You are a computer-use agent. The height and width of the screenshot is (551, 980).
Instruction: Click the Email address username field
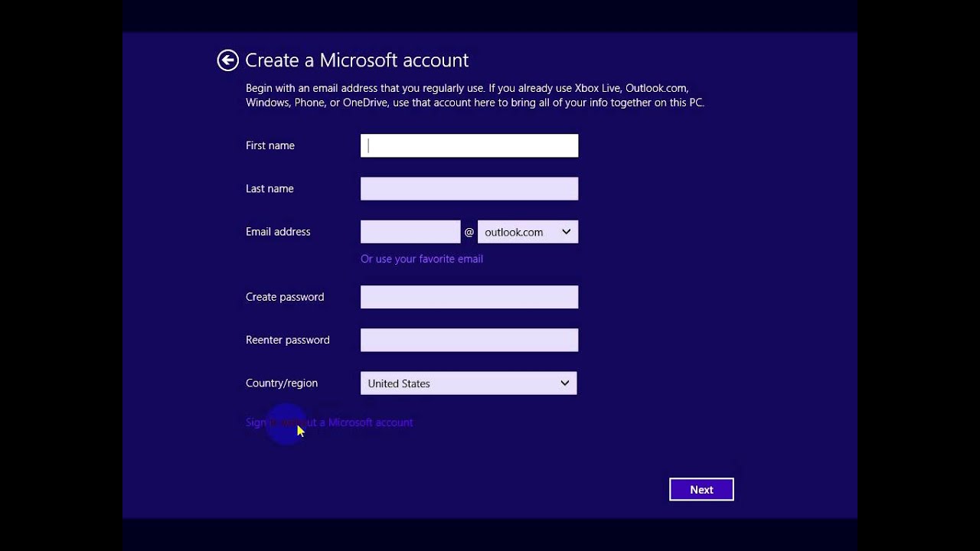click(410, 232)
